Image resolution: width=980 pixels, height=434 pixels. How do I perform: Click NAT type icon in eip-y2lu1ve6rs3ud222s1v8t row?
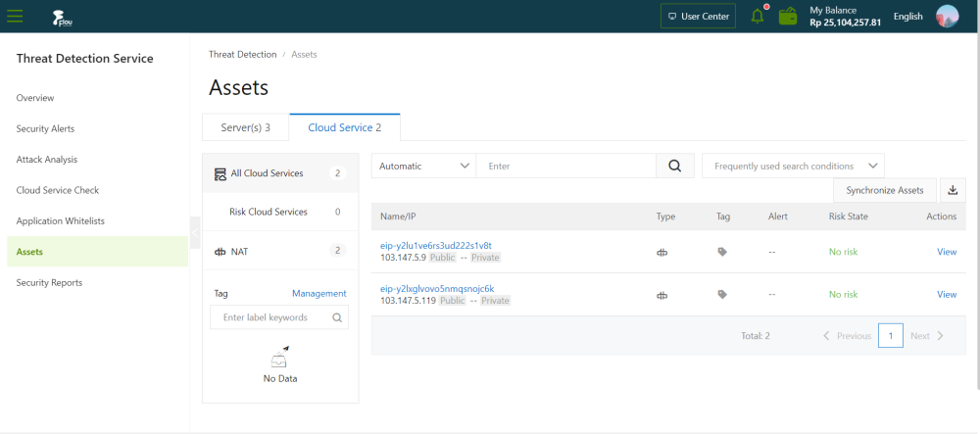pyautogui.click(x=662, y=253)
